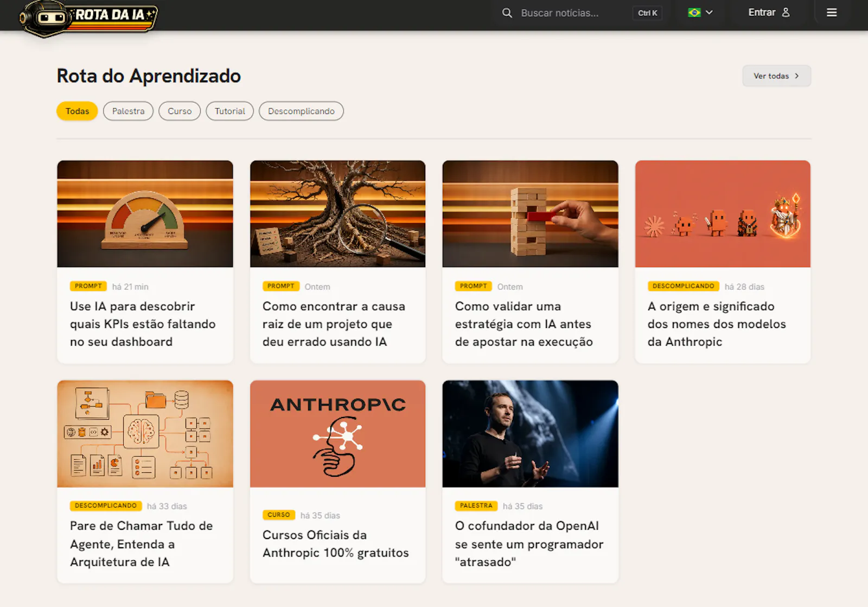
Task: Click the 'há 28 dias' timestamp
Action: [x=744, y=287]
